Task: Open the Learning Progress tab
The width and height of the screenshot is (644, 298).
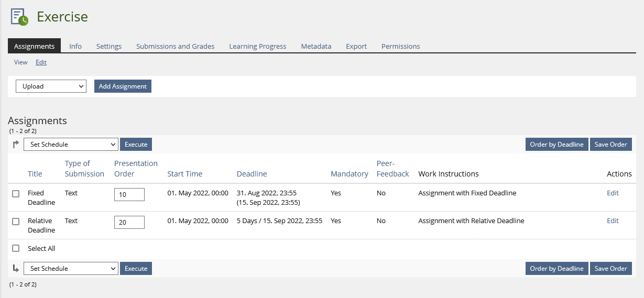Action: pos(257,46)
